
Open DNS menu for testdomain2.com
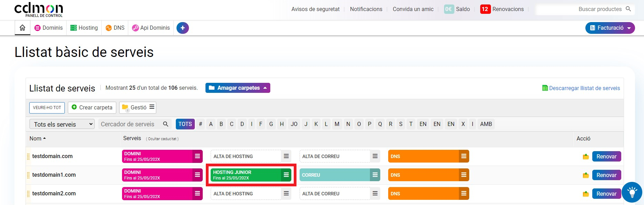[464, 194]
